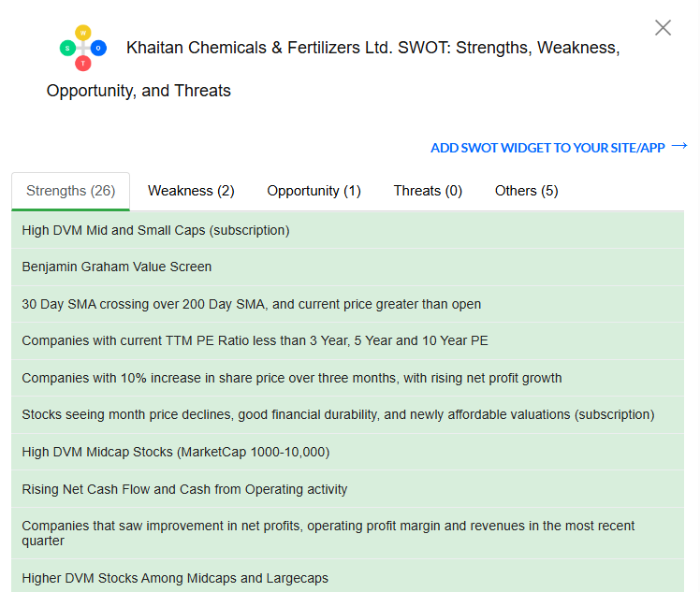Close the SWOT popup with X
700x592 pixels.
point(663,28)
